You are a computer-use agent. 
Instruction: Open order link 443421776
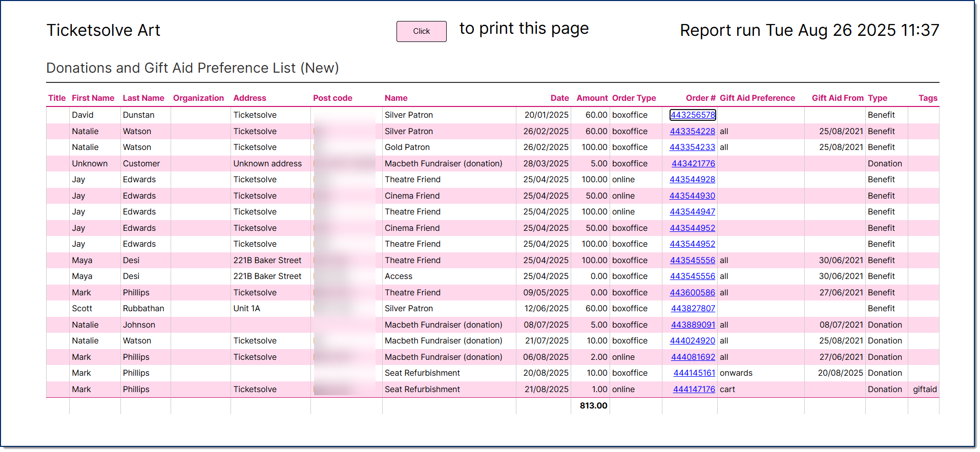(x=694, y=164)
